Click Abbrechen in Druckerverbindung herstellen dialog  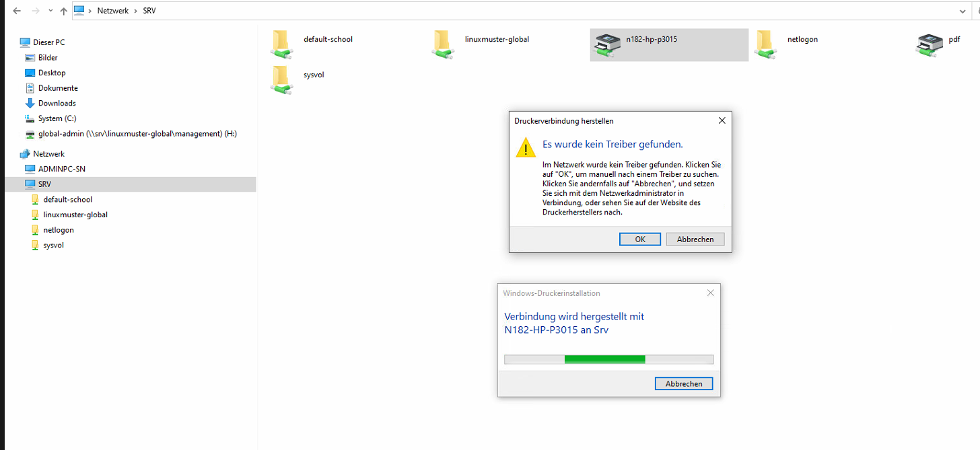[695, 239]
